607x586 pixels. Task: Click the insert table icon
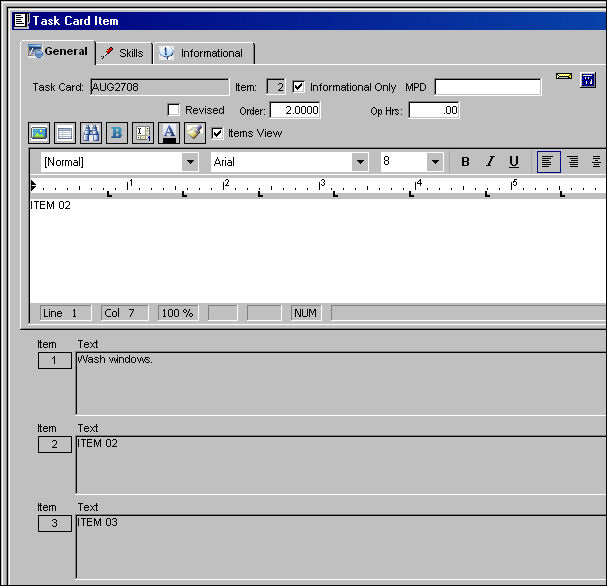click(65, 133)
